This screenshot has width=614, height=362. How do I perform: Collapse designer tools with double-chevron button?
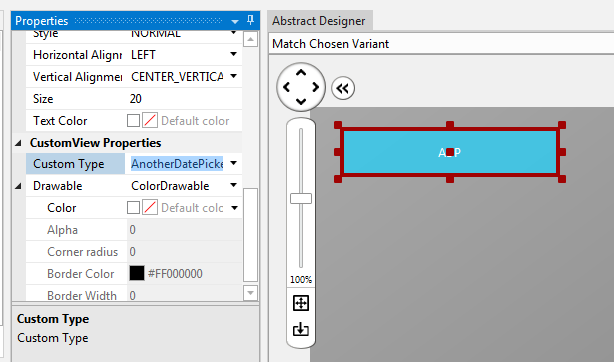343,88
